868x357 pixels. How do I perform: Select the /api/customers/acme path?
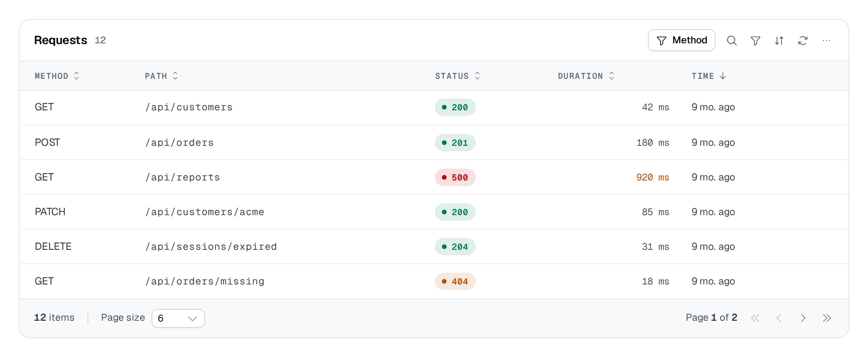[x=205, y=212]
